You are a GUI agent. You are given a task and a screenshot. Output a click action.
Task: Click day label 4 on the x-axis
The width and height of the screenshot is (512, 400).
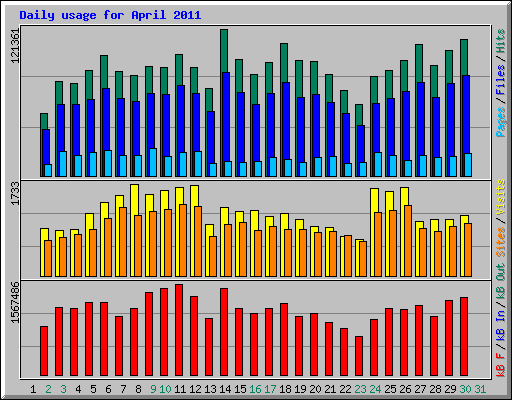coord(78,389)
